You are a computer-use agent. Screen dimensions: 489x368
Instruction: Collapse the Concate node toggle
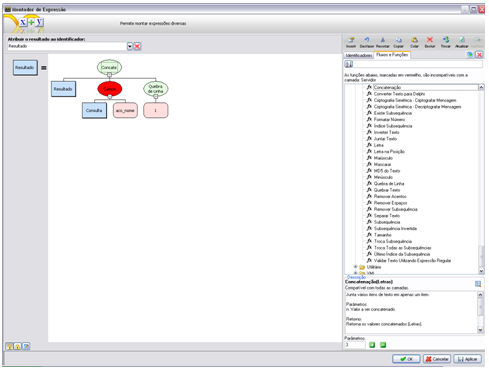[109, 75]
